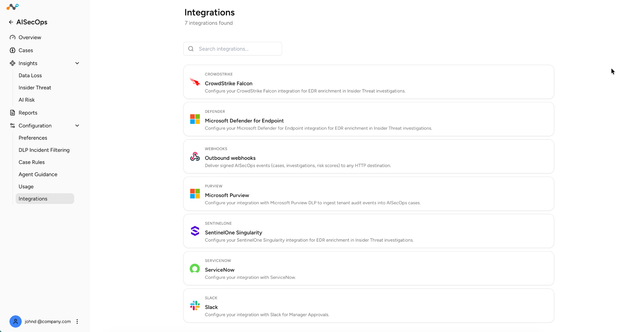644x332 pixels.
Task: Click the SENTINELONE category label
Action: pos(218,223)
